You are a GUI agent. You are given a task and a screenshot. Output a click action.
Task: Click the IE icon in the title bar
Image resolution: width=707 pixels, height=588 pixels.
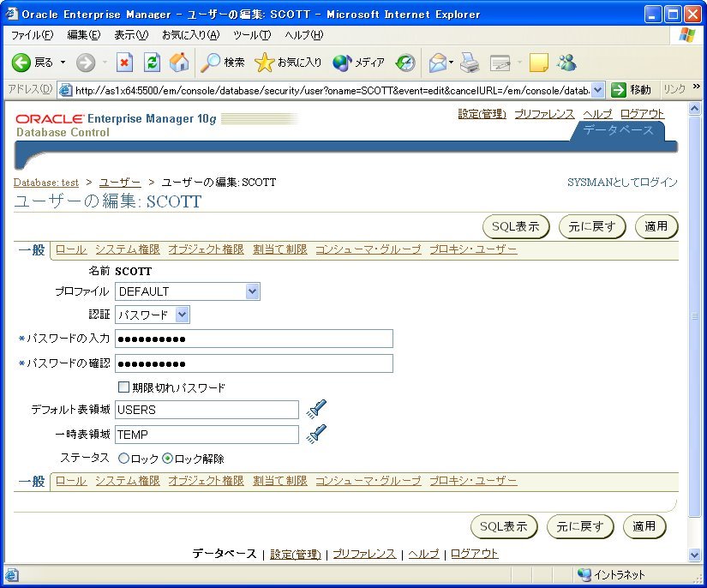[11, 14]
